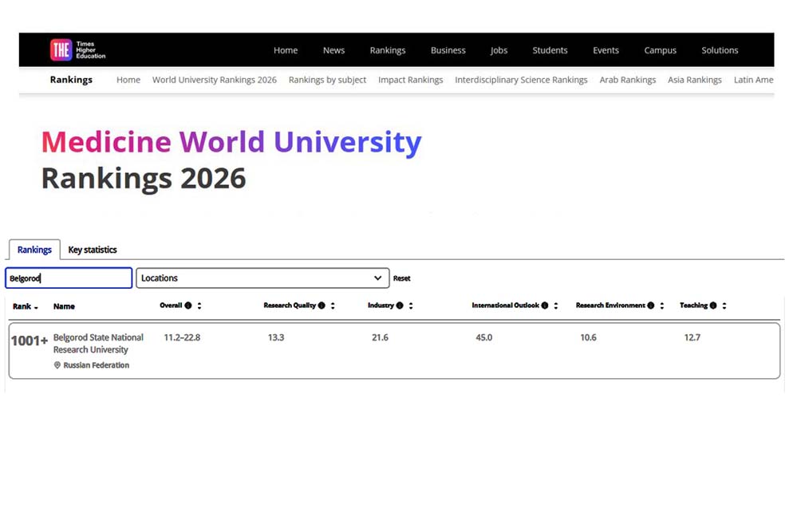Viewport: 797px width, 532px height.
Task: Switch to the Key statistics tab
Action: pyautogui.click(x=93, y=250)
